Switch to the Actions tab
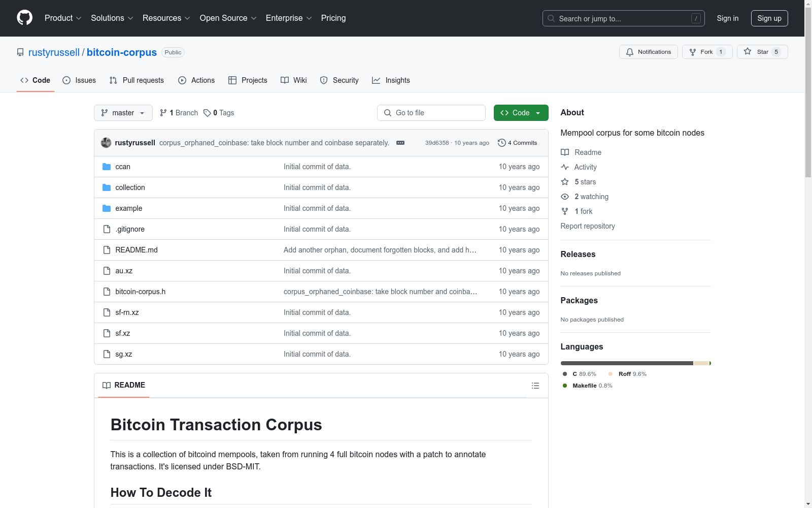 click(196, 80)
